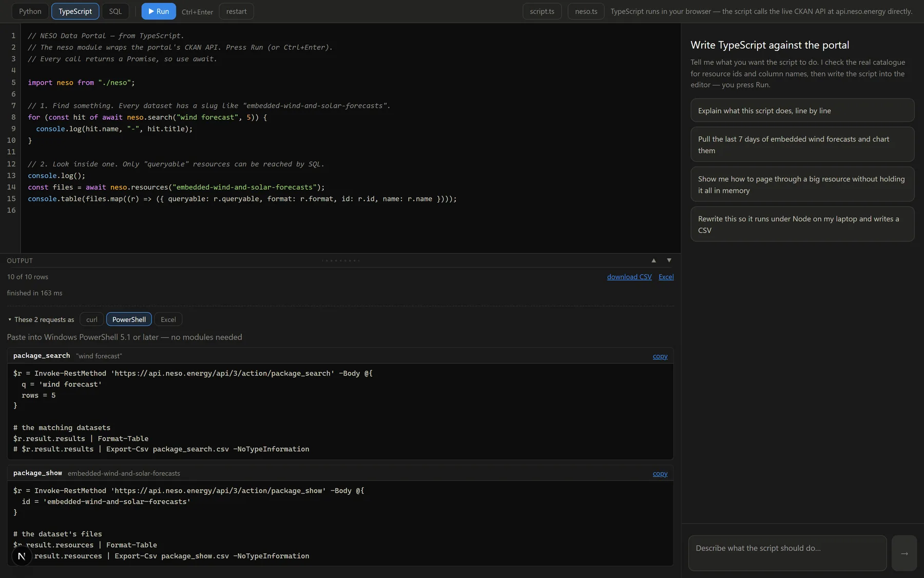This screenshot has width=924, height=578.
Task: Show requests in curl format
Action: [x=92, y=320]
